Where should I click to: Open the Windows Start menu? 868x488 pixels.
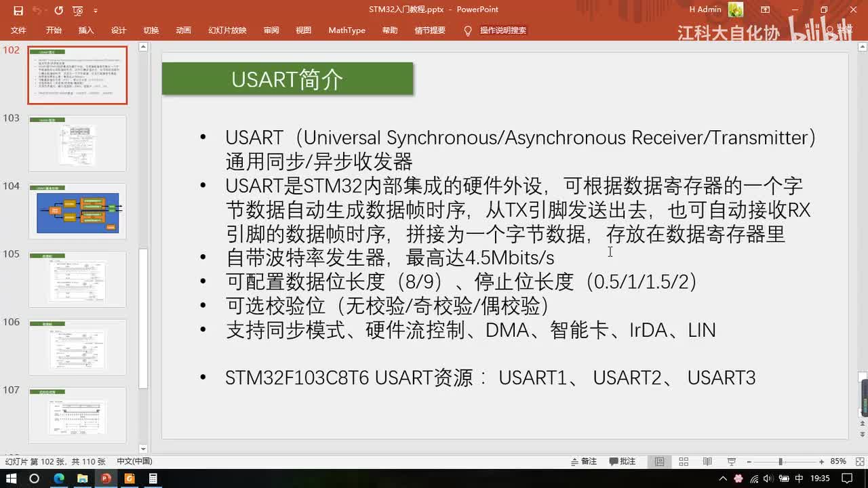coord(11,479)
